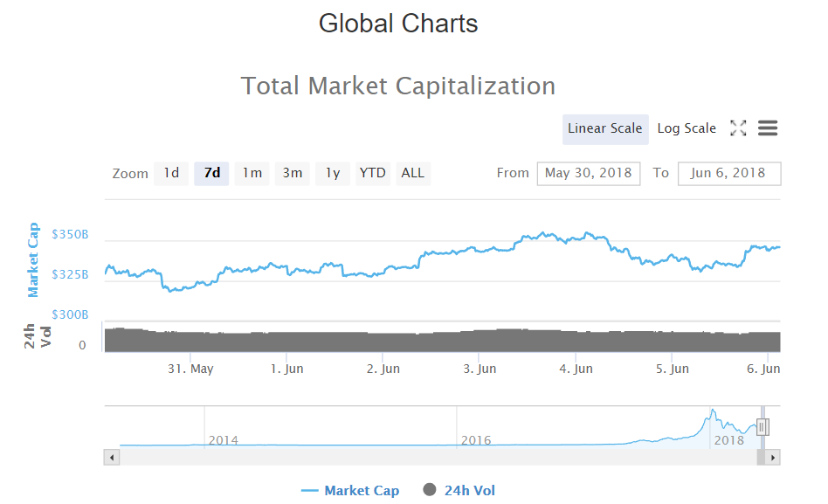Open the To date picker
The height and width of the screenshot is (504, 828).
coord(729,173)
